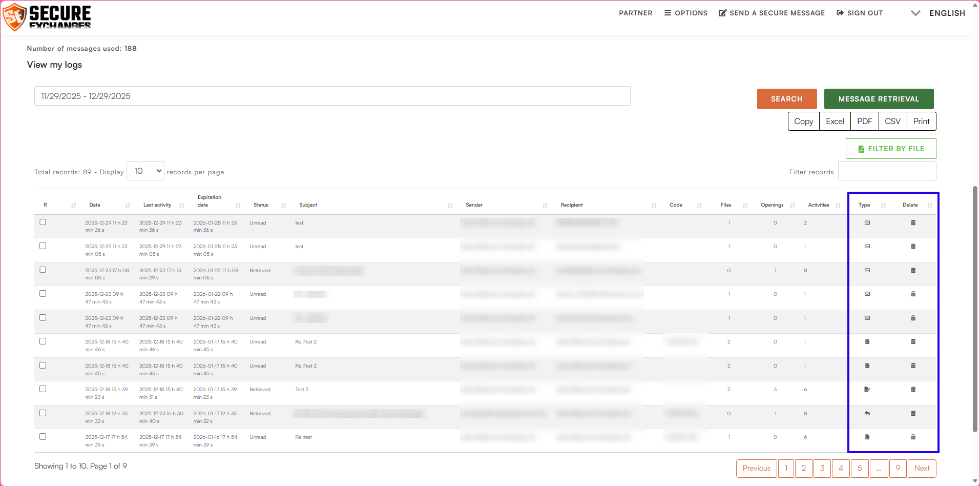
Task: Click reply arrow icon in 2025-12-18 12 h 35 row
Action: [867, 413]
